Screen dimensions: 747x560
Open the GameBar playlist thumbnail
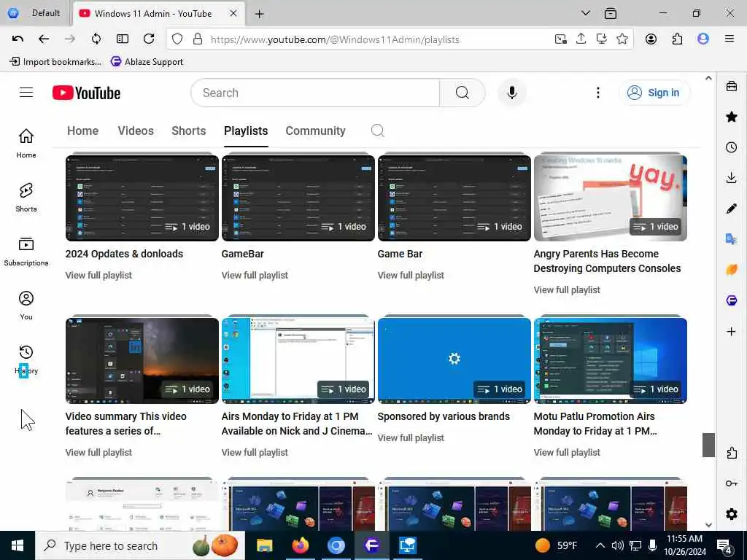pos(298,198)
